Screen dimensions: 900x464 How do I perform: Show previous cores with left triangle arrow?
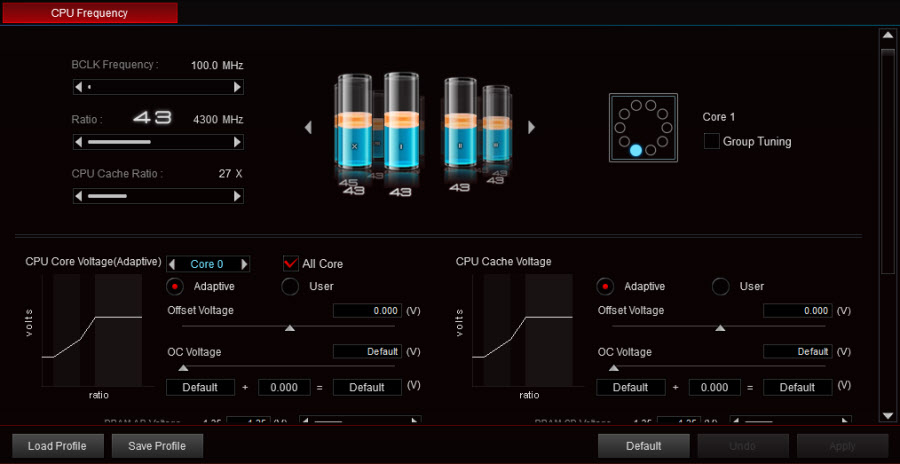click(308, 127)
